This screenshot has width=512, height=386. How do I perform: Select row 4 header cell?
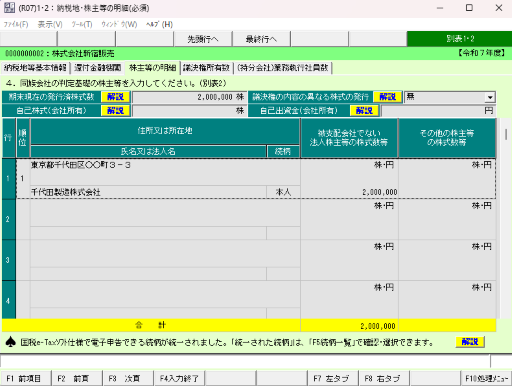click(x=8, y=300)
